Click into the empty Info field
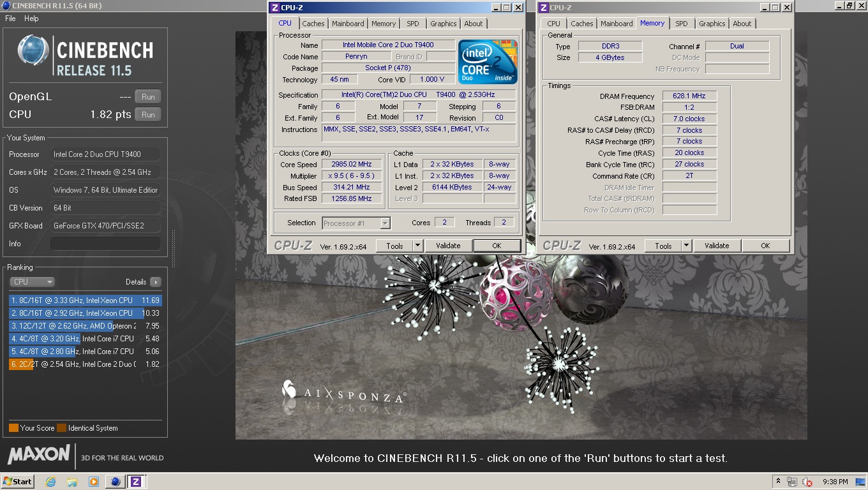The width and height of the screenshot is (868, 490). [105, 244]
